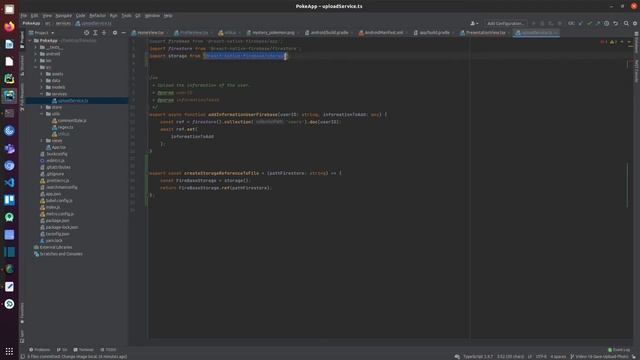Open the Tools menu

(x=126, y=16)
